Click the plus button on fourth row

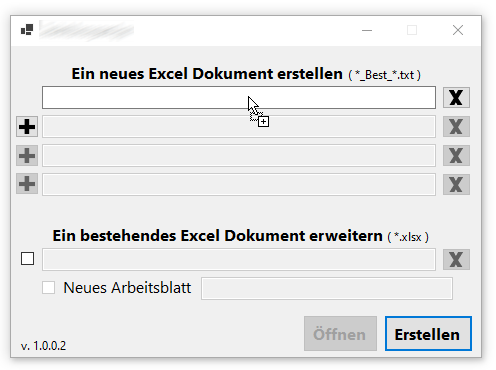[x=27, y=184]
